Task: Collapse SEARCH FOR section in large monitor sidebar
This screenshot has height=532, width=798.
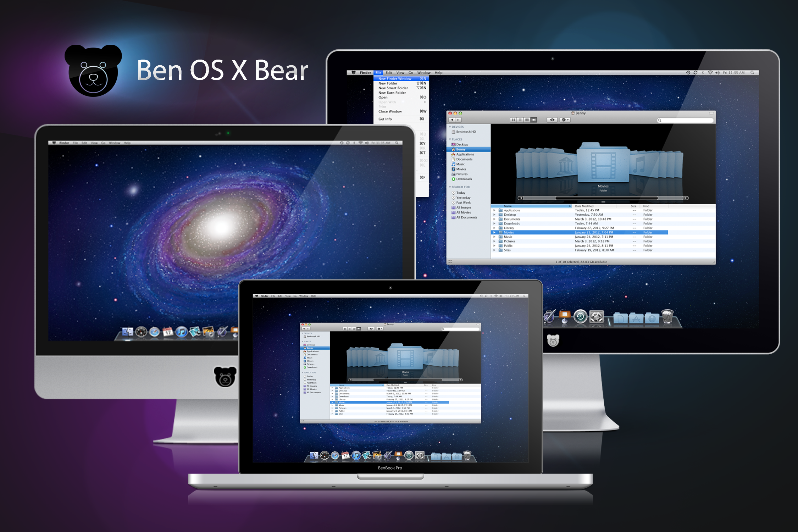Action: pyautogui.click(x=450, y=187)
